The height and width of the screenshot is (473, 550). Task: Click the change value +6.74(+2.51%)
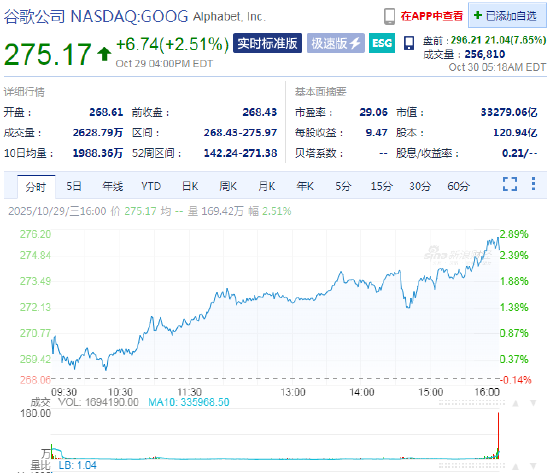(172, 45)
